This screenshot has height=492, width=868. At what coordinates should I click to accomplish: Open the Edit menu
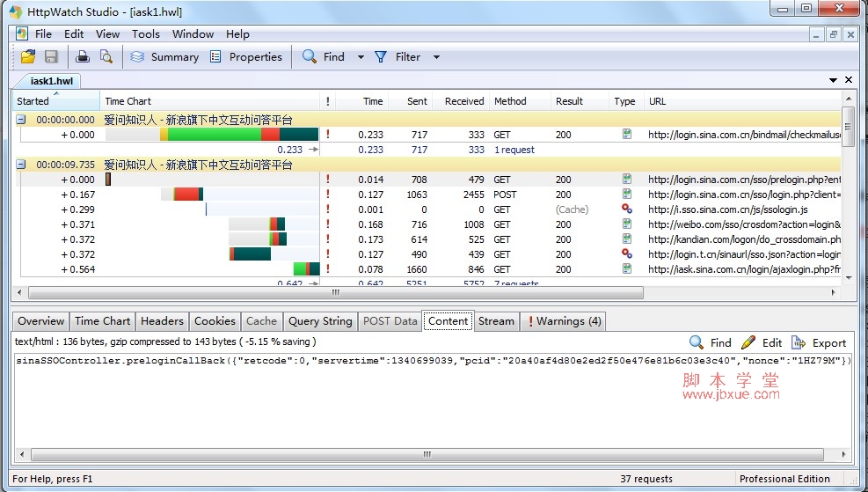74,33
